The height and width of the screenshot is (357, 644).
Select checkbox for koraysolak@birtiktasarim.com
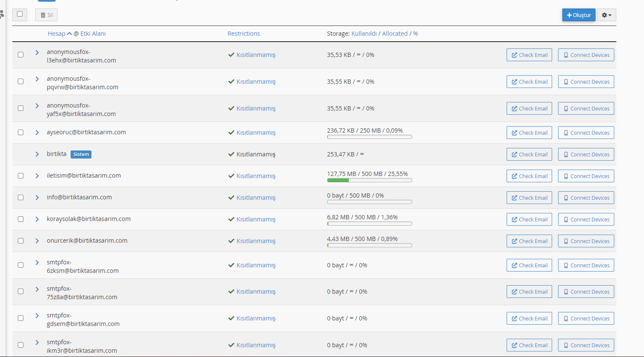click(x=20, y=219)
